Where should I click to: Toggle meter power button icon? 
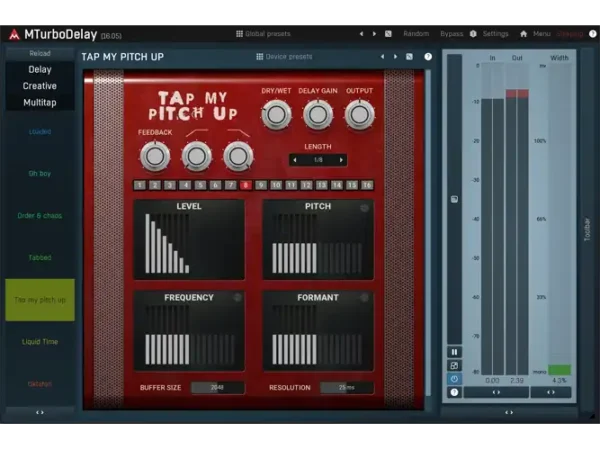pyautogui.click(x=454, y=379)
